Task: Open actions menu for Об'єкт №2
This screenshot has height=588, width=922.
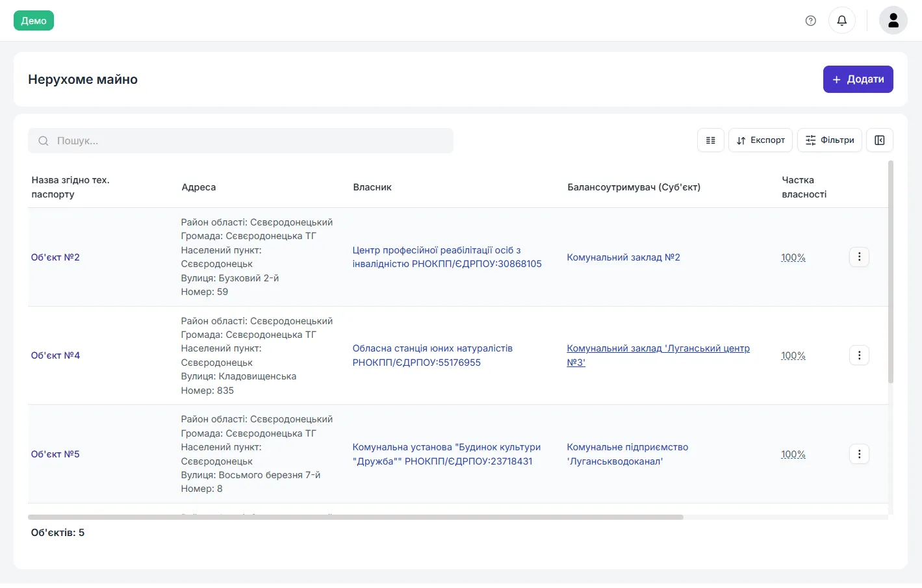Action: (x=859, y=257)
